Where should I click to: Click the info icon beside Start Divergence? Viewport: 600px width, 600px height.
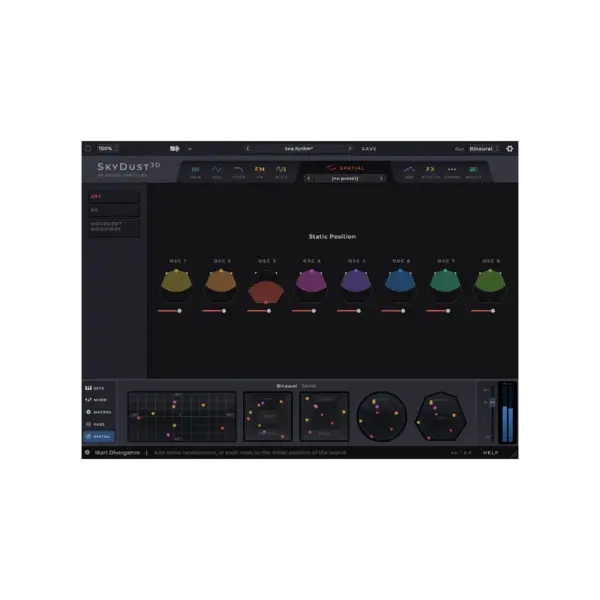87,452
